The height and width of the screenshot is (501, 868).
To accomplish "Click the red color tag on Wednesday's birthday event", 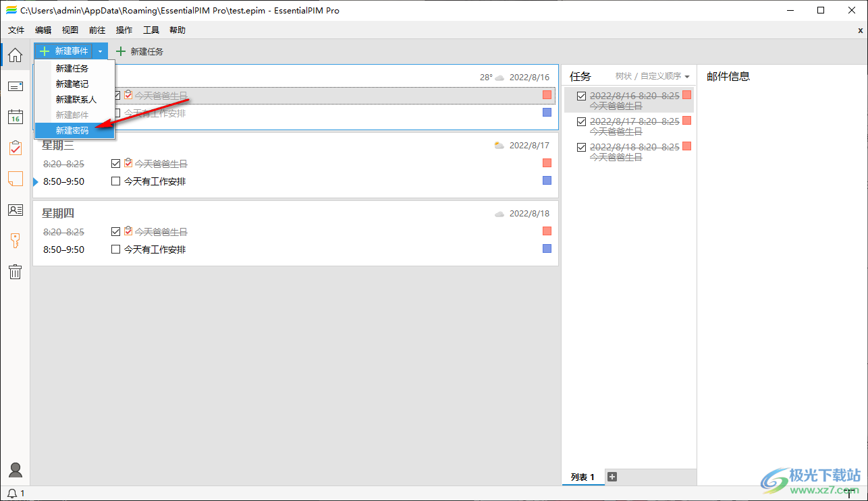I will (547, 163).
